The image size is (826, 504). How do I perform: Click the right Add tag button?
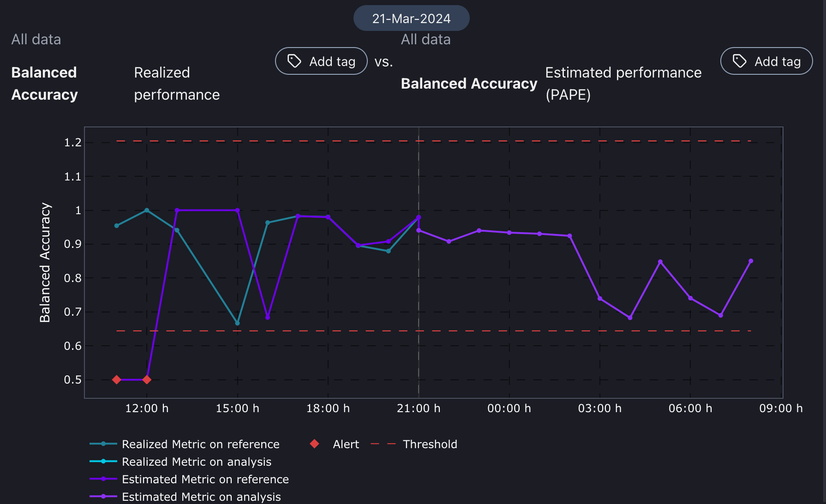[x=766, y=60]
